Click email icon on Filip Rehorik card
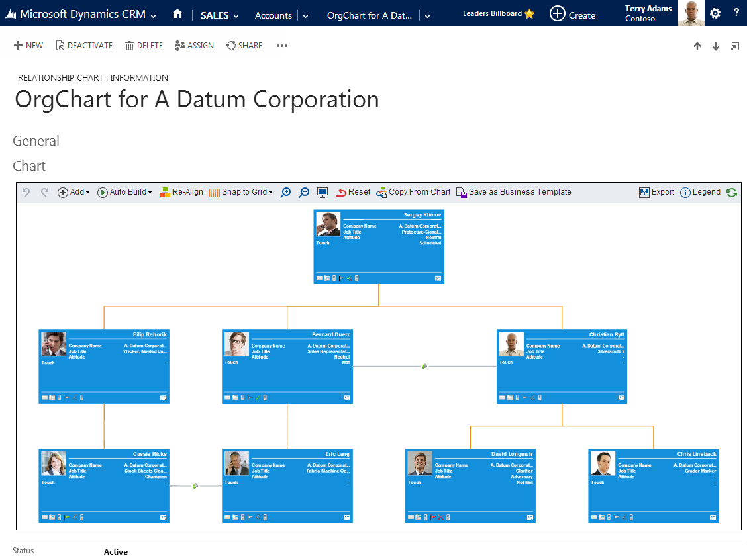Viewport: 747px width, 560px height. (x=44, y=398)
